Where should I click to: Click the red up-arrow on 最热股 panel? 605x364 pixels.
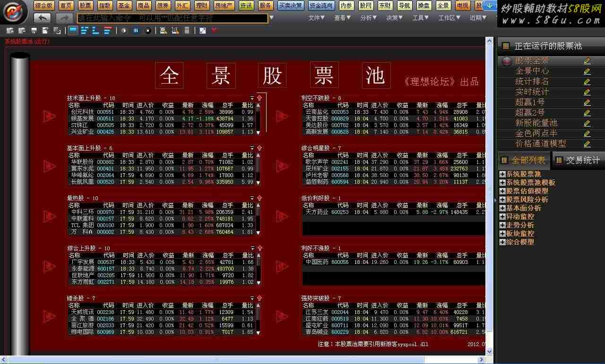pos(259,198)
